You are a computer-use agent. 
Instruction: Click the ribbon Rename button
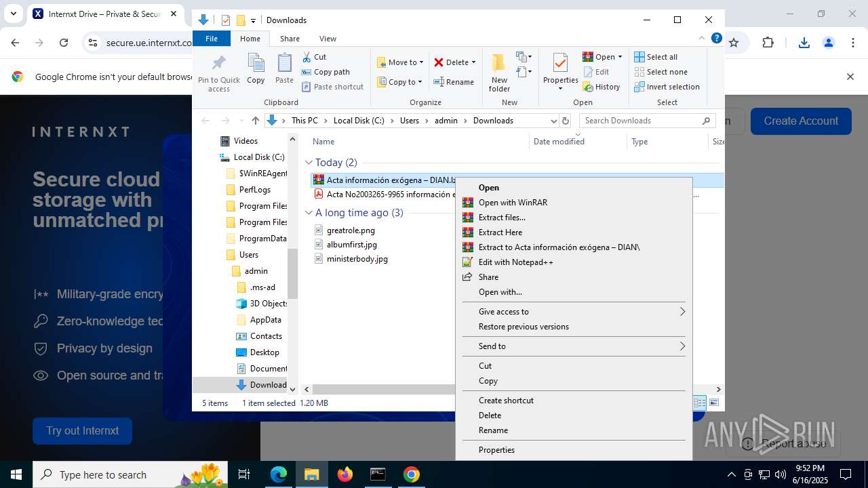(x=454, y=82)
